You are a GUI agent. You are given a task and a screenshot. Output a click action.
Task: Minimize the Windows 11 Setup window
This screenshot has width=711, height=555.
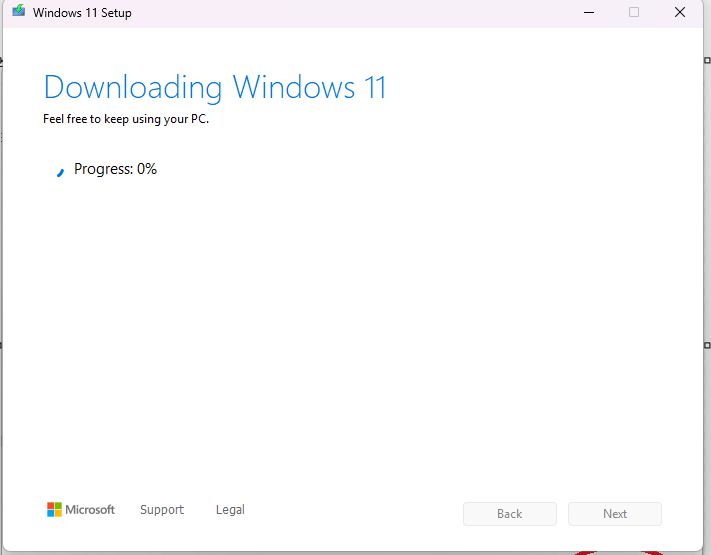tap(587, 13)
